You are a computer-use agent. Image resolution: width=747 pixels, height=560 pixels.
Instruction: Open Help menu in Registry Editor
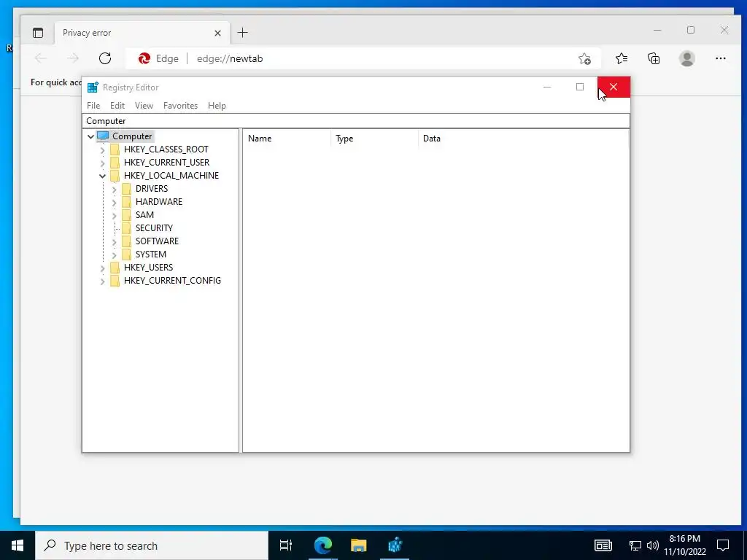(x=217, y=106)
